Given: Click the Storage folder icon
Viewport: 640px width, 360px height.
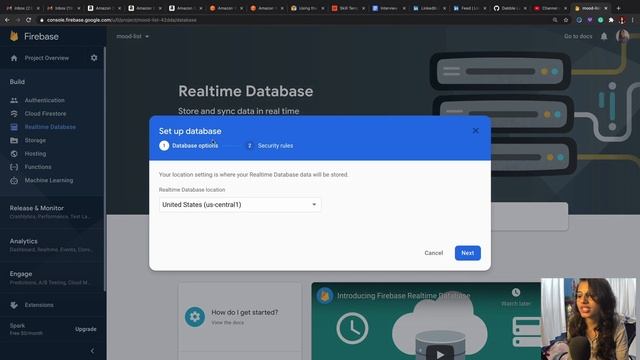Looking at the screenshot, I should click(14, 140).
